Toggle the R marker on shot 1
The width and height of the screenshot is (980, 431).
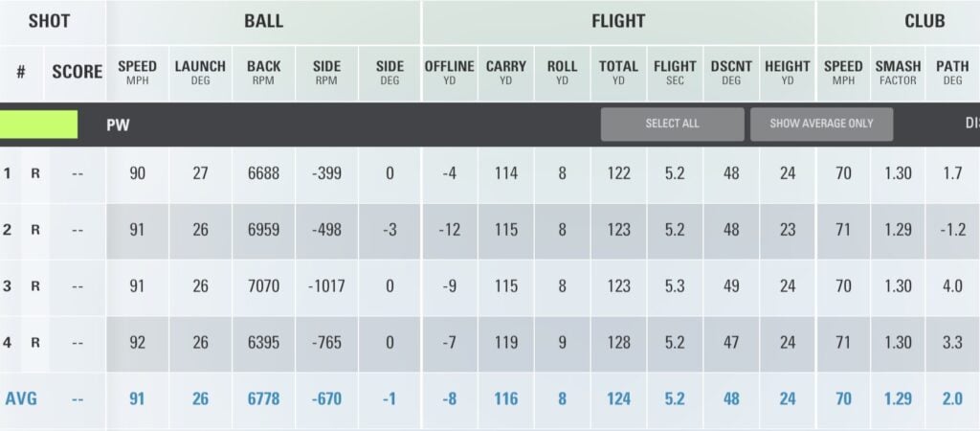[35, 174]
